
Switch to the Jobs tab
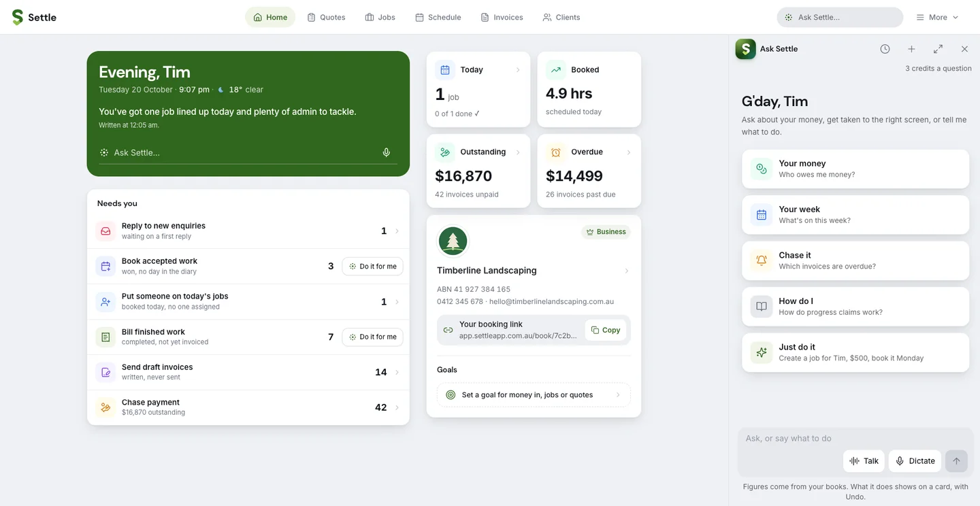click(380, 17)
